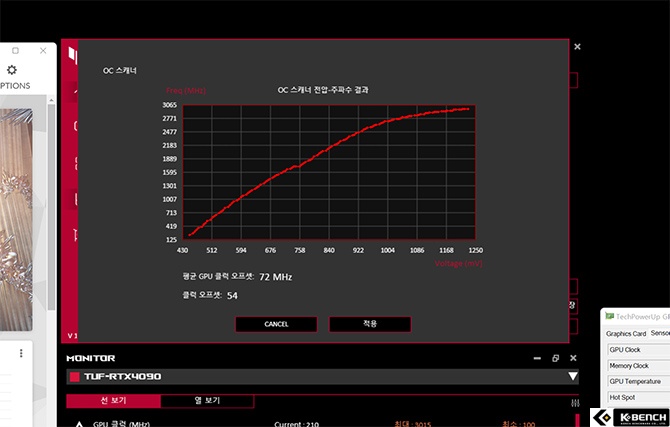Select Graphics Card tab in TechPowerUp window

(x=626, y=333)
